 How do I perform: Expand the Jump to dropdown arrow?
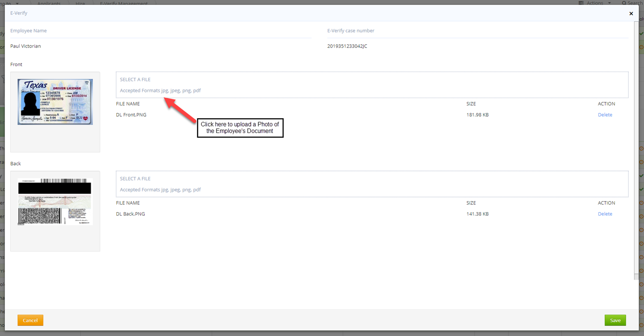click(x=17, y=3)
